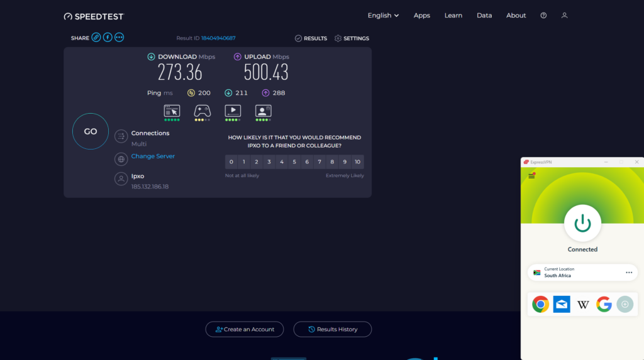Open ExpressVPN location options three dots
644x360 pixels.
629,273
